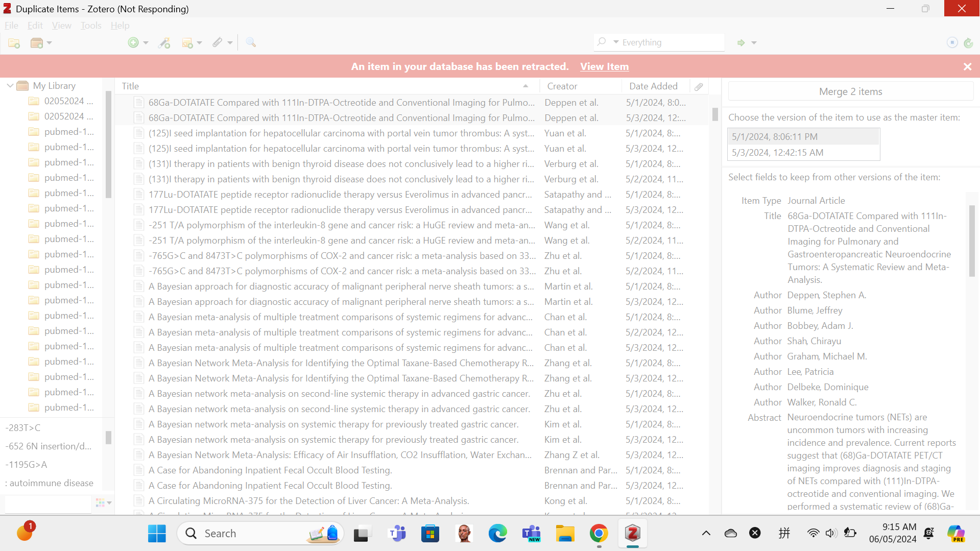Click the Merge 2 items button
Screen dimensions: 980x551
tap(850, 92)
